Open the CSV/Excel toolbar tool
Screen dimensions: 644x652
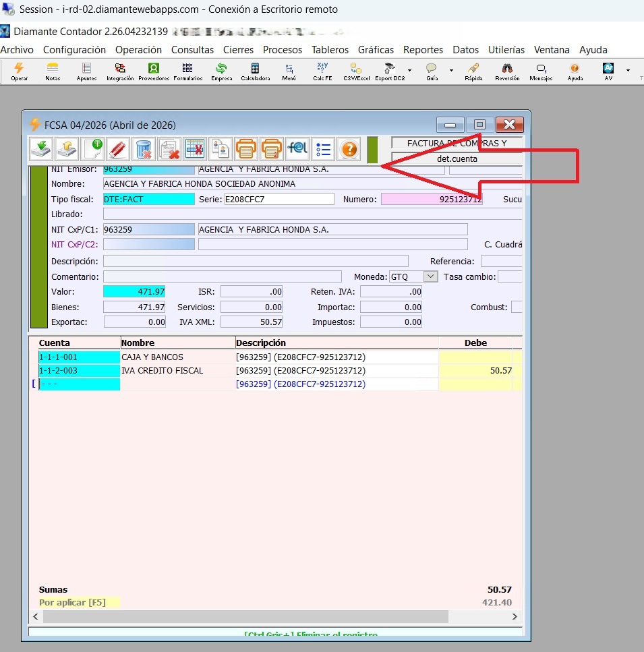pos(356,71)
